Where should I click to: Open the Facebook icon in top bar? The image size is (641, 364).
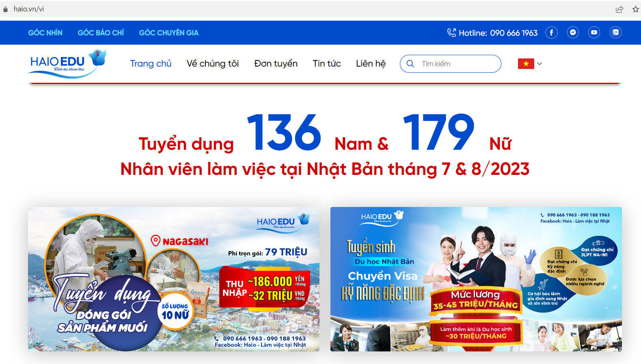click(551, 32)
